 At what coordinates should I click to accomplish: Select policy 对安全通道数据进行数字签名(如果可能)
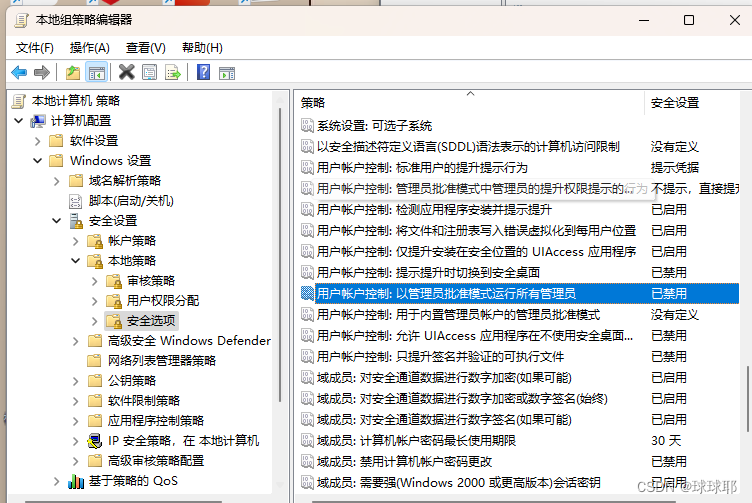point(444,420)
